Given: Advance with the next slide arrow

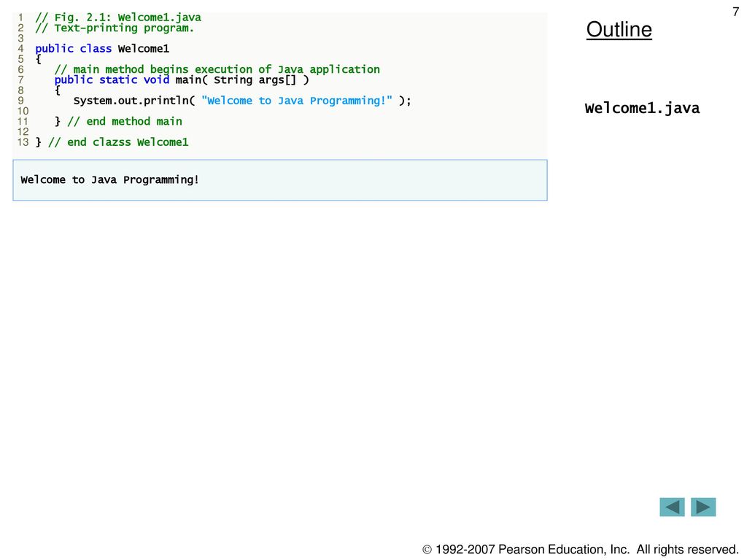Looking at the screenshot, I should (x=703, y=507).
